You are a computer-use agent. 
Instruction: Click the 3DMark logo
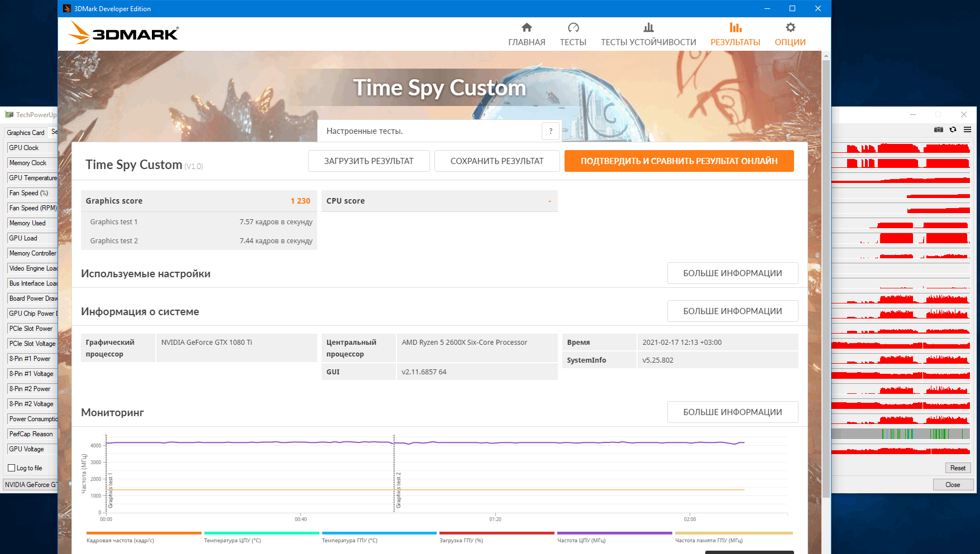click(123, 33)
